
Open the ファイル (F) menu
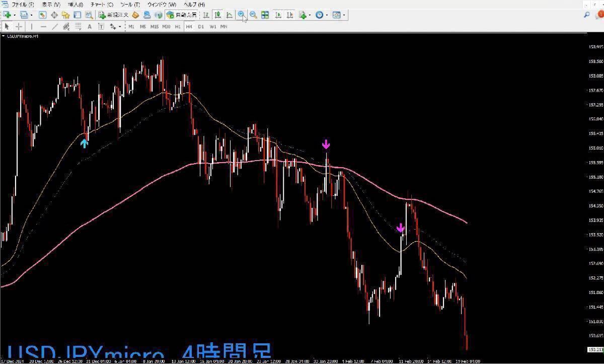pos(23,5)
